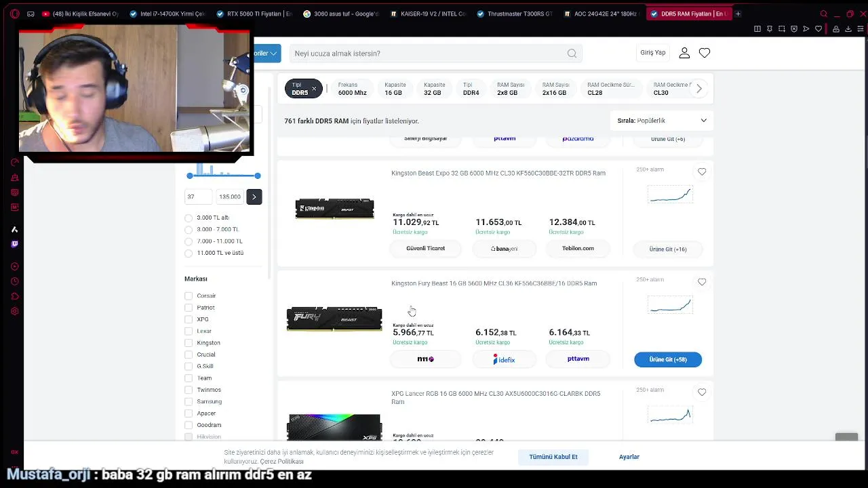Apply the Frekans 6000 Mhz filter chip

[352, 89]
